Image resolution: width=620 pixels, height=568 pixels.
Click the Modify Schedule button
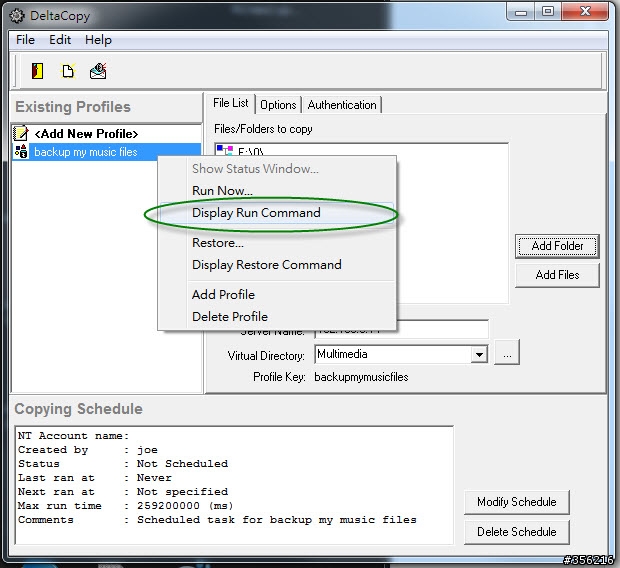click(x=517, y=502)
